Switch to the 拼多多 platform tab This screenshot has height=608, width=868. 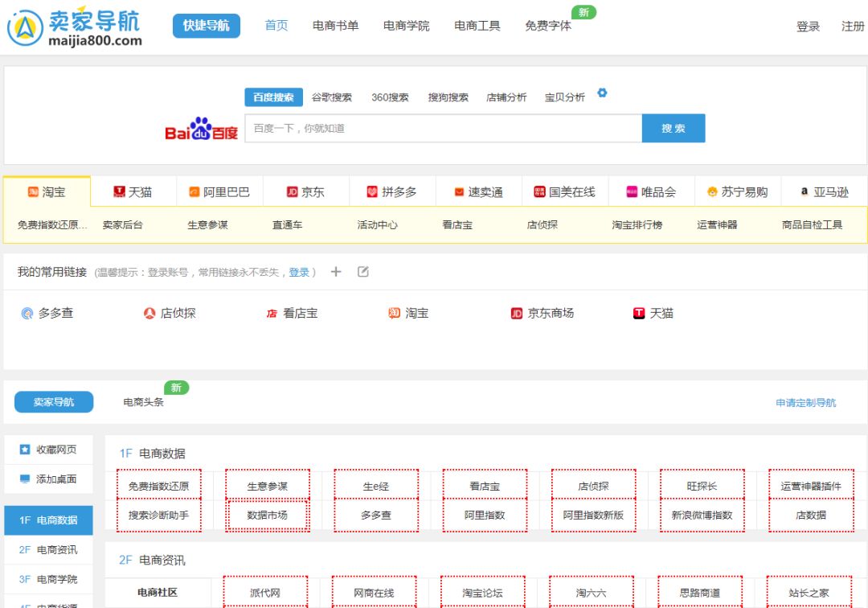click(x=392, y=191)
